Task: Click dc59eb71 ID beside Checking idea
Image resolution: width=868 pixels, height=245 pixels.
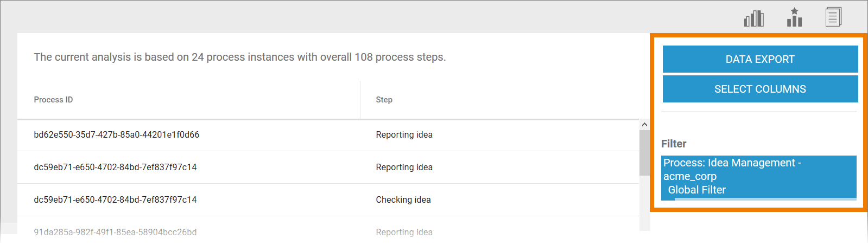Action: click(115, 200)
